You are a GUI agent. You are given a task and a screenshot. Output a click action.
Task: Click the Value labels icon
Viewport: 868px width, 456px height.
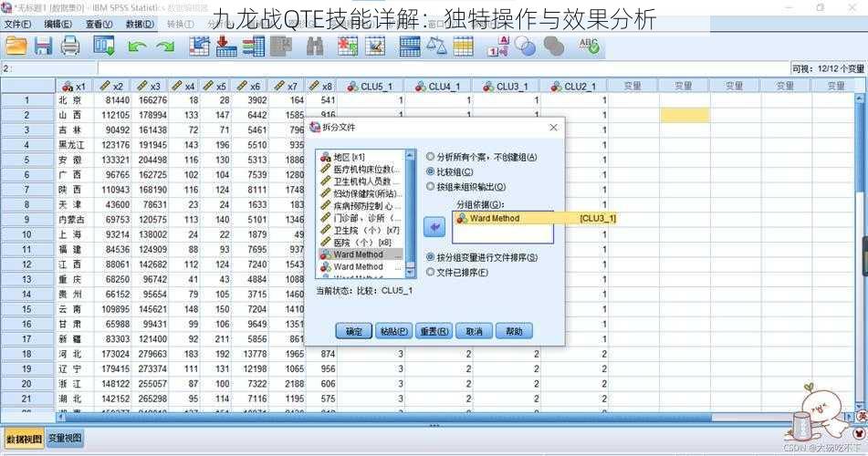coord(497,47)
